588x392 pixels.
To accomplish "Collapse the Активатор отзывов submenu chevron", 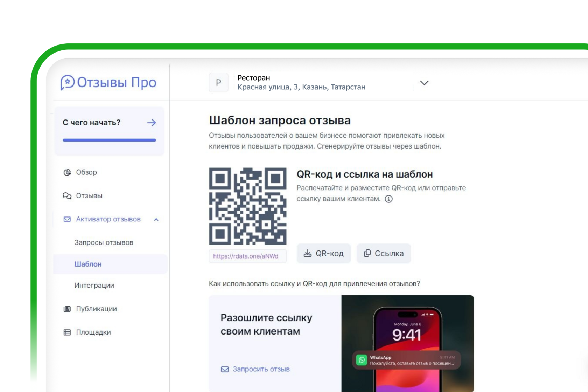I will point(156,220).
